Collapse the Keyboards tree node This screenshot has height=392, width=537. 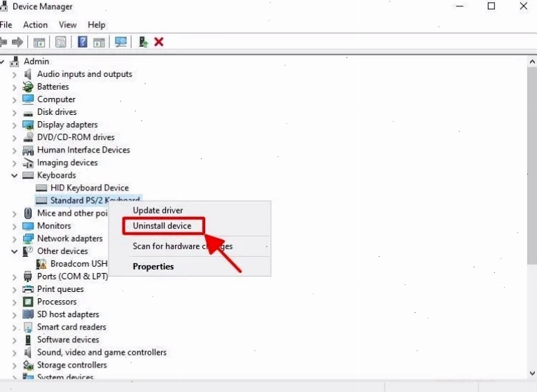tap(14, 176)
